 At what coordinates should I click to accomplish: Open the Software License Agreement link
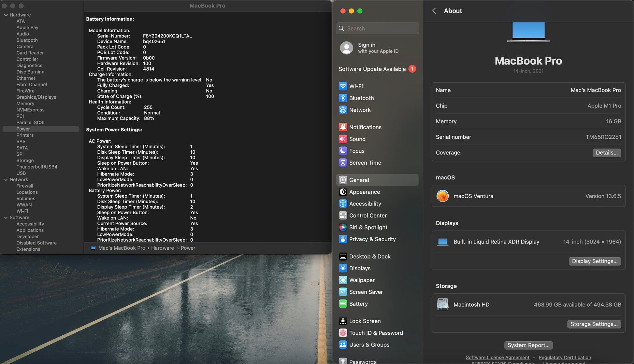click(497, 357)
